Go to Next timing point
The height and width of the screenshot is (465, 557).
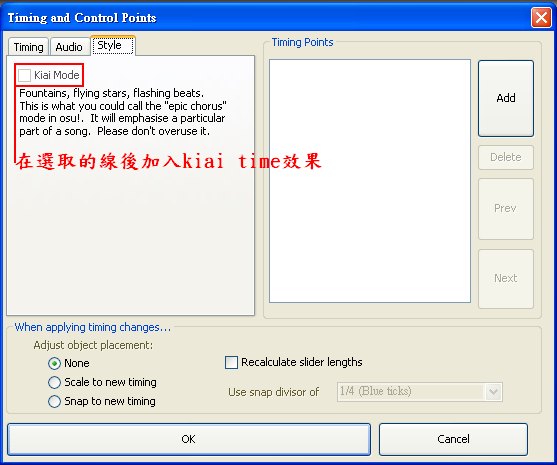click(506, 279)
